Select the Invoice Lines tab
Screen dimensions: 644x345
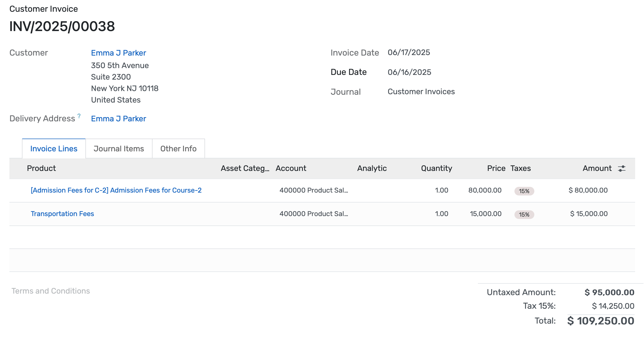[54, 148]
